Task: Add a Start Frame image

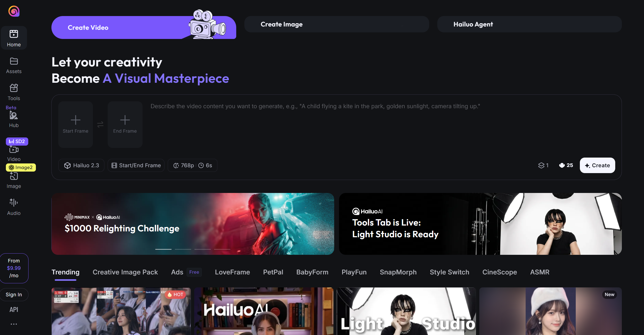Action: point(76,124)
